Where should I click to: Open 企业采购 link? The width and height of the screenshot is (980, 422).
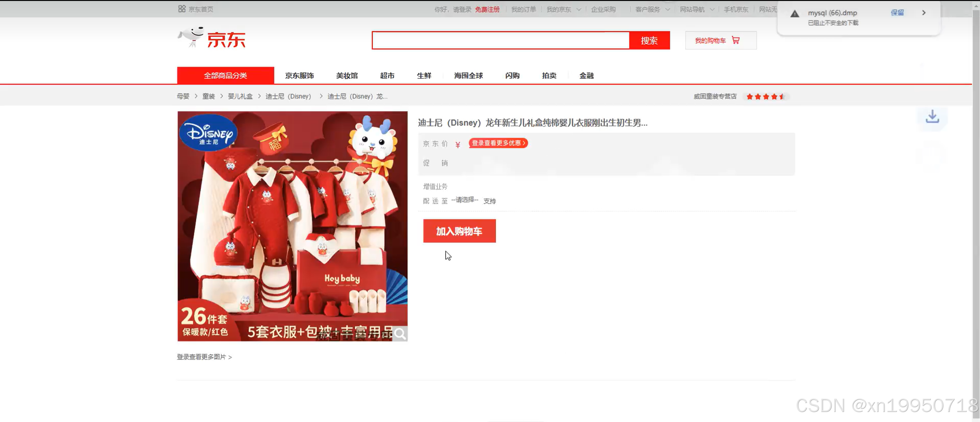(x=603, y=9)
